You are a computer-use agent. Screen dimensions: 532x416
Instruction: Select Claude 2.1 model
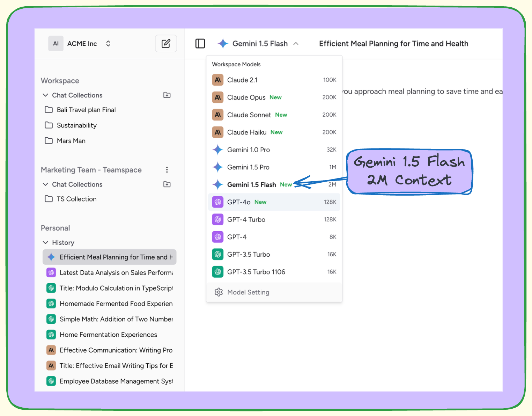pos(274,80)
